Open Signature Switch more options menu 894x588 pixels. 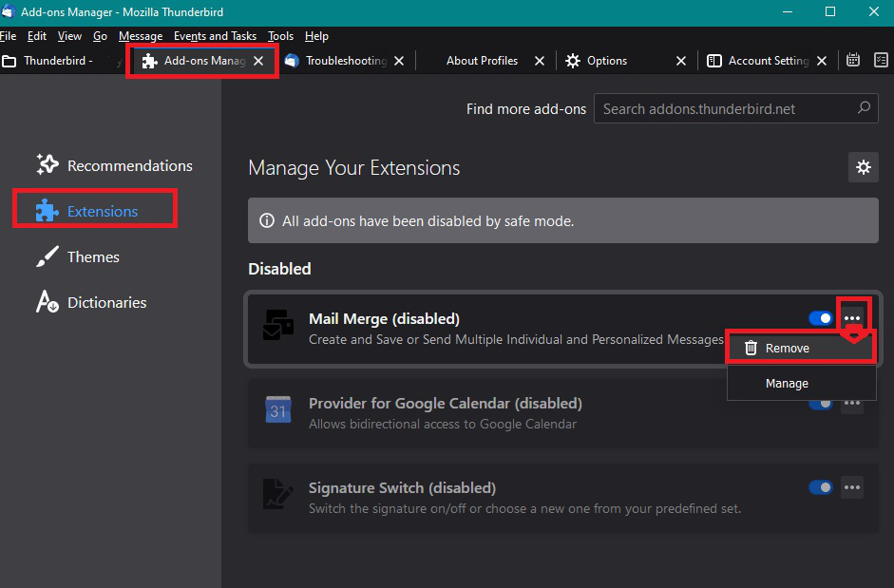point(852,487)
